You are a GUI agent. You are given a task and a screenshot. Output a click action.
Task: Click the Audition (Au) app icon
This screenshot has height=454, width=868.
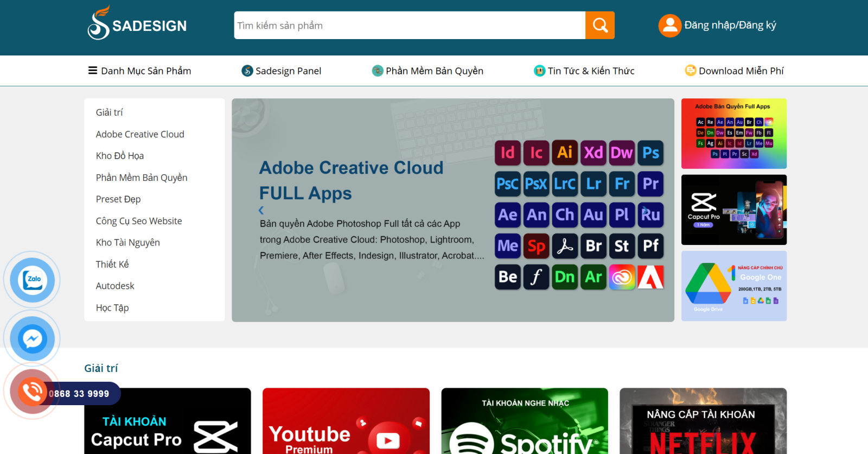point(593,215)
